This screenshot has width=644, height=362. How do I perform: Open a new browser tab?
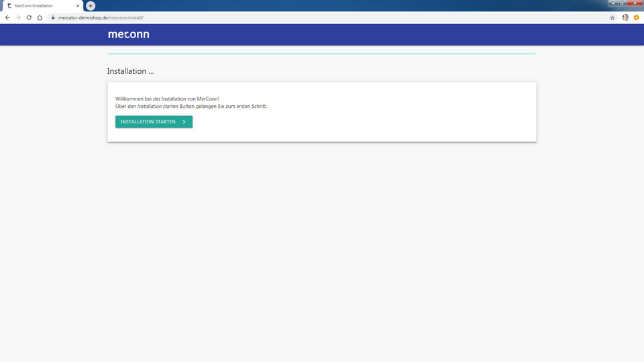(91, 6)
